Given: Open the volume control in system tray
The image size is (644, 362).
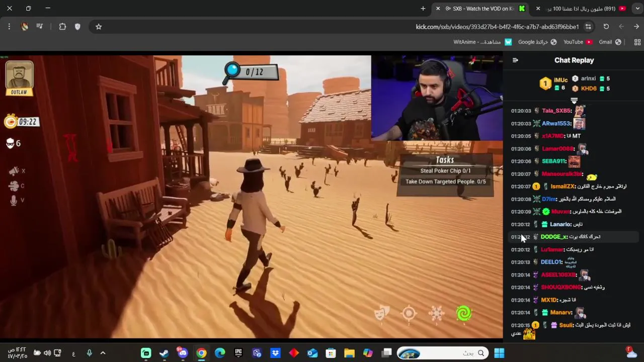Looking at the screenshot, I should point(47,353).
